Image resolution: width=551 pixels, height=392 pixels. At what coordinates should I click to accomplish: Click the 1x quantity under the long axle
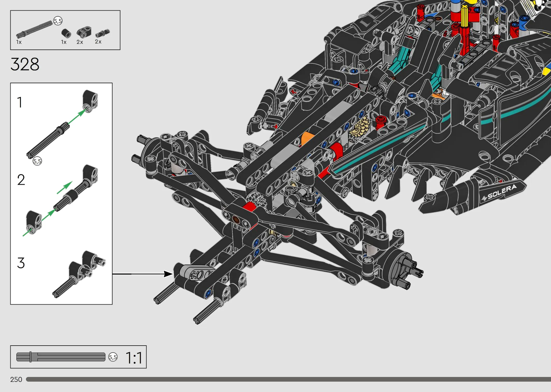click(x=19, y=42)
